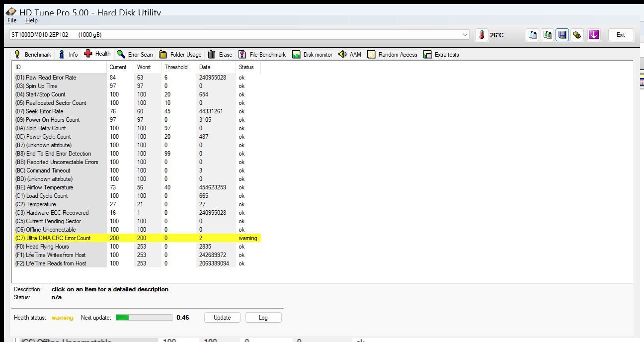The image size is (644, 342).
Task: Click the HD Tune Pro title bar icon
Action: [10, 12]
